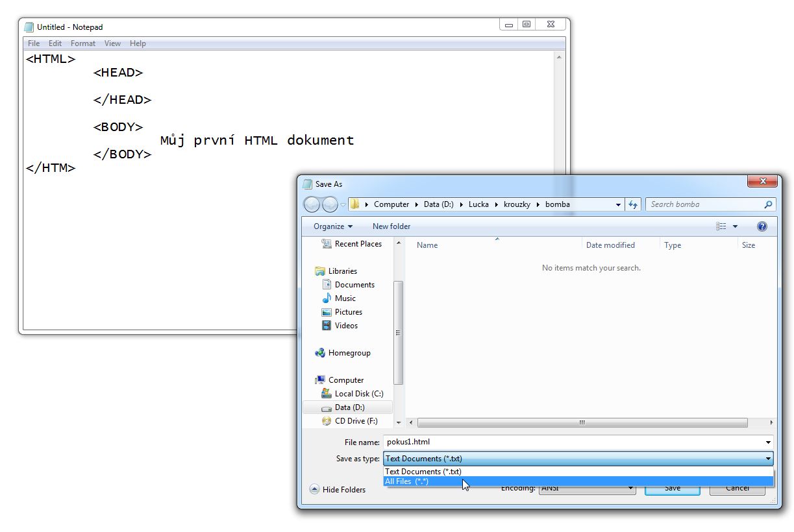Image resolution: width=794 pixels, height=532 pixels.
Task: Select Local Disk (C:) in navigation pane
Action: click(x=358, y=394)
